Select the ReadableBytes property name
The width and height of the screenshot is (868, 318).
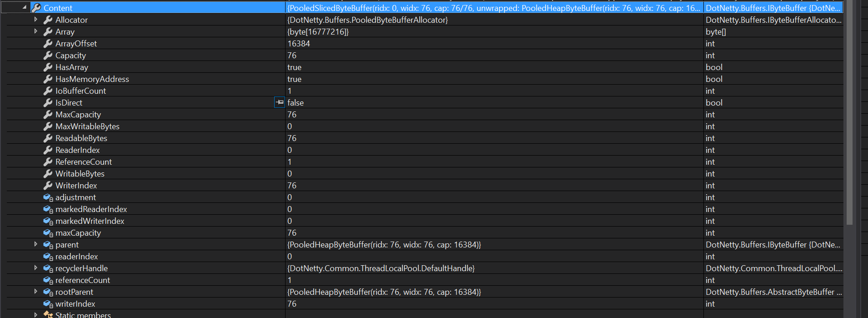[81, 138]
